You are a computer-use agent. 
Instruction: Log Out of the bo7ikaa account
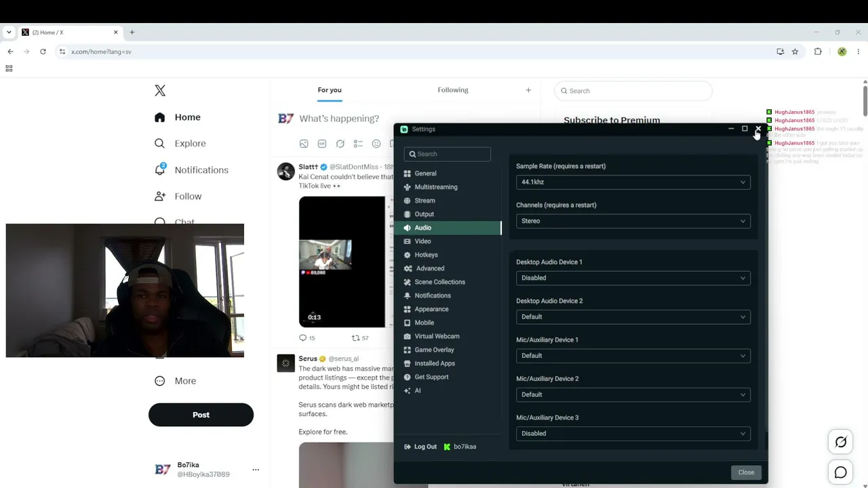point(420,447)
